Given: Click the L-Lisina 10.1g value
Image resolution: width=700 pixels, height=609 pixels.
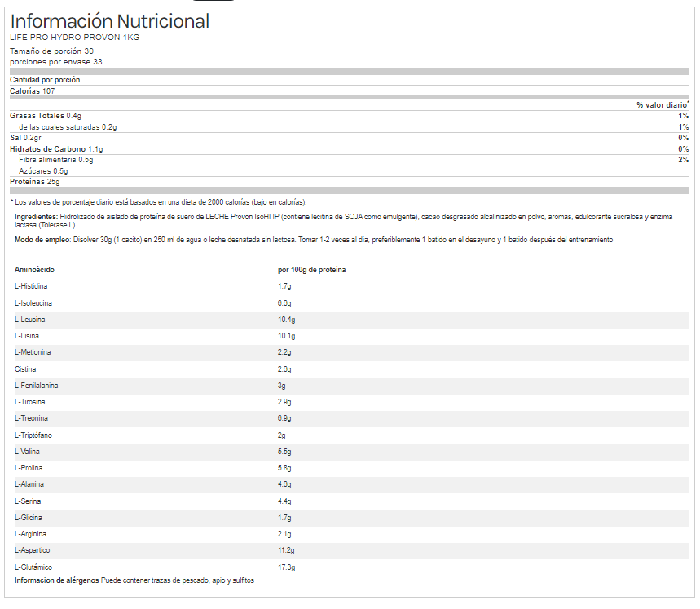Looking at the screenshot, I should pos(286,336).
